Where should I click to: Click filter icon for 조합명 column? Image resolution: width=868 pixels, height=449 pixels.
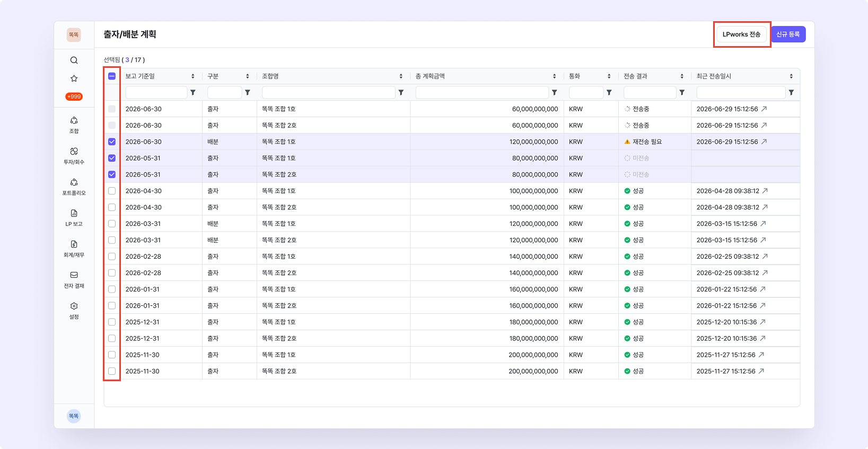point(401,92)
